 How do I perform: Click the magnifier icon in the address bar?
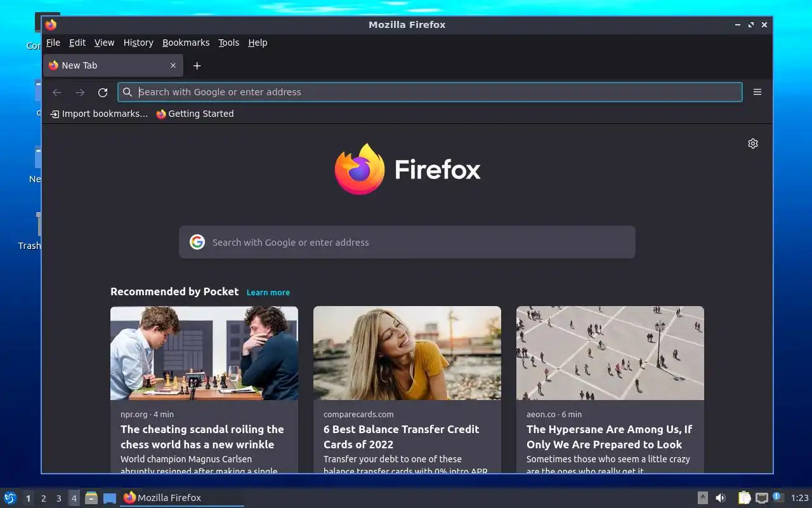pyautogui.click(x=128, y=92)
